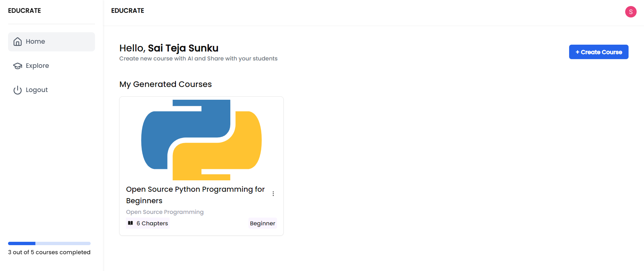Click the EDUCRATE title in top header
Viewport: 644px width, 271px height.
pos(128,11)
